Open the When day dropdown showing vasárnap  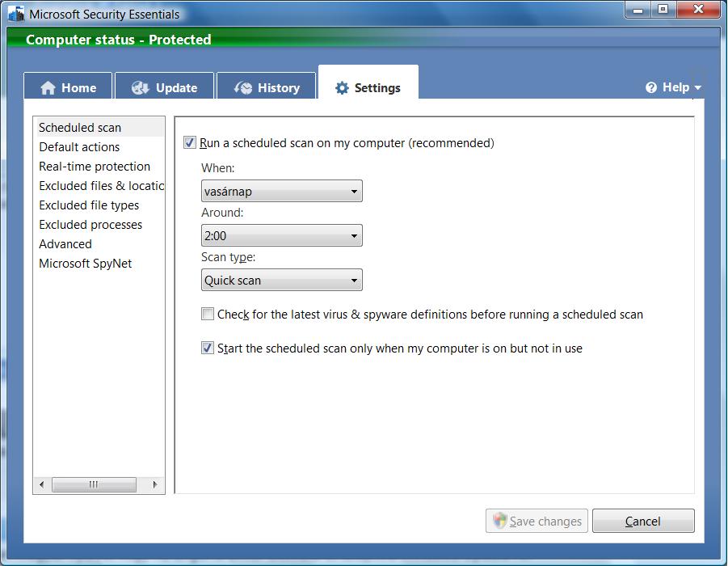pos(281,192)
